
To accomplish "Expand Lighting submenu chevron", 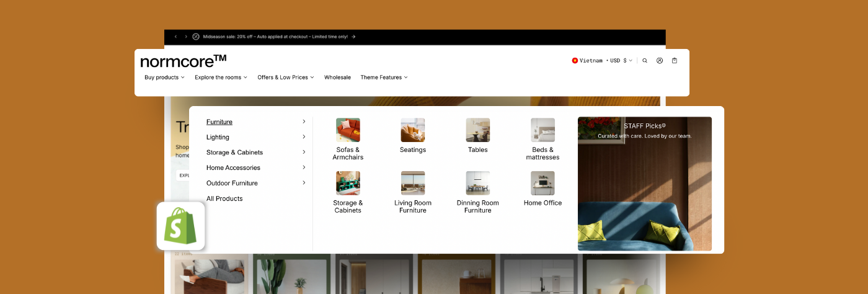I will click(x=304, y=137).
